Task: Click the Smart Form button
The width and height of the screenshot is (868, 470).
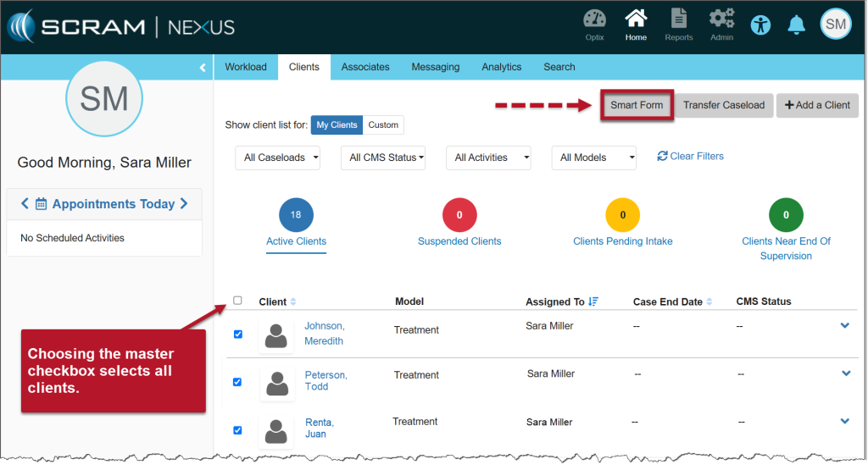Action: [637, 105]
